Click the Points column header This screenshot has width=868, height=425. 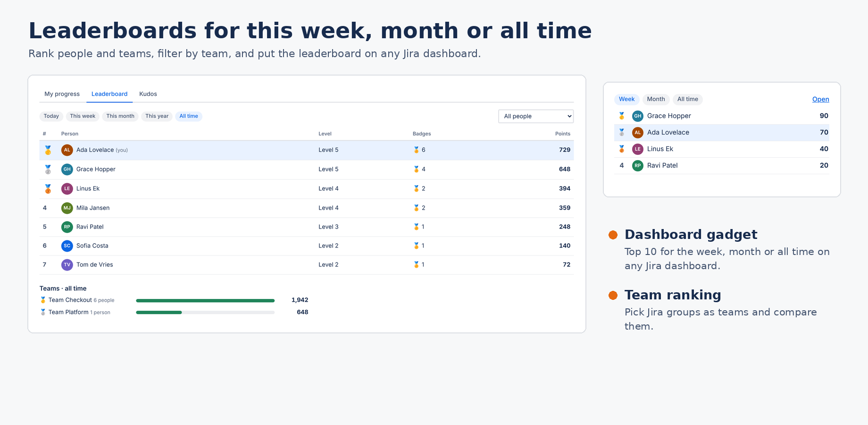pos(562,134)
